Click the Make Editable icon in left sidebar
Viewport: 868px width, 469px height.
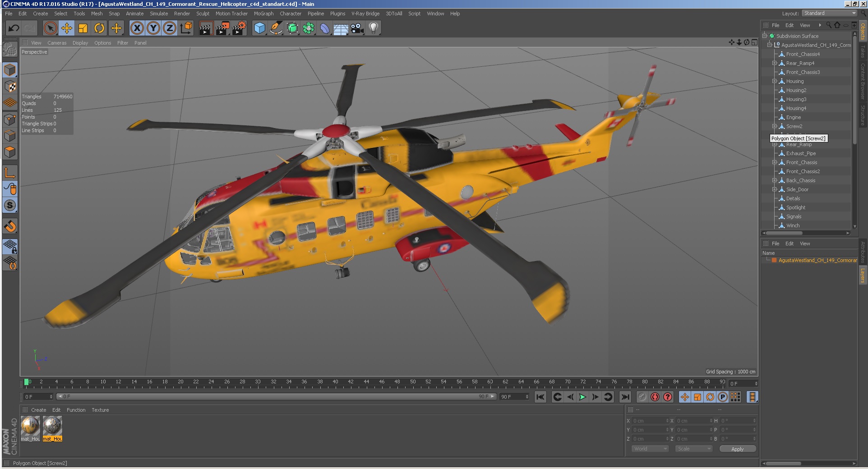[x=10, y=49]
